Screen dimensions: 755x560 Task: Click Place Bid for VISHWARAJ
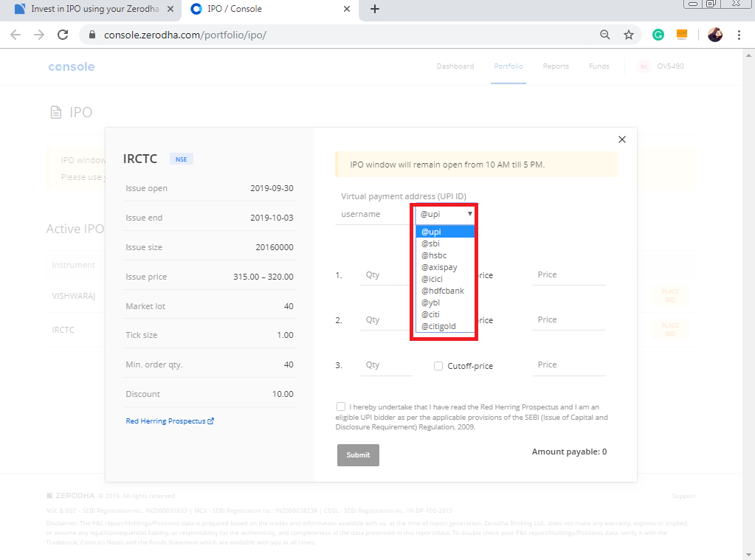(x=670, y=296)
